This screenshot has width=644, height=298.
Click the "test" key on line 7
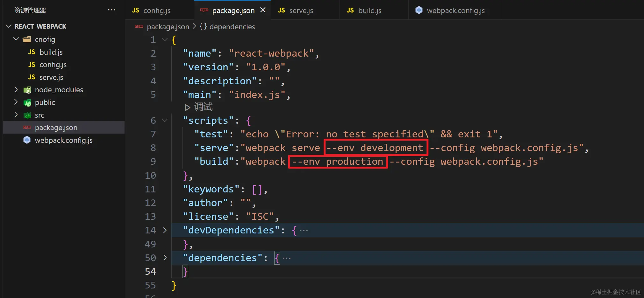(211, 134)
